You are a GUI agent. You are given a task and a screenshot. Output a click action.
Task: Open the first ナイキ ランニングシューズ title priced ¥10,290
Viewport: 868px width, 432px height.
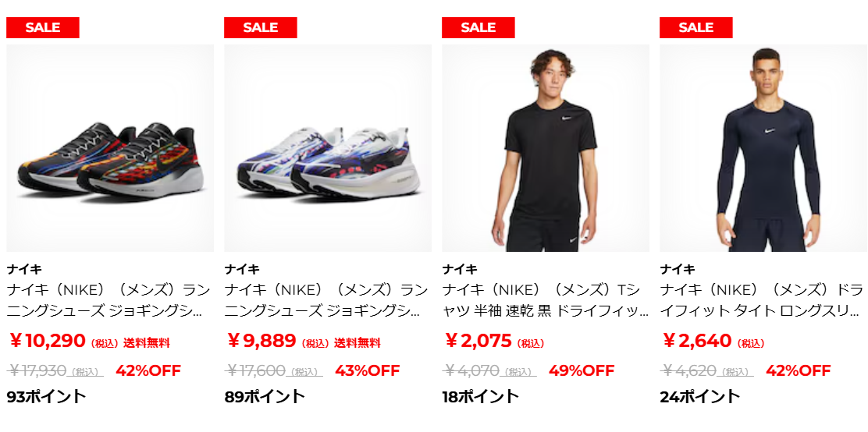109,300
